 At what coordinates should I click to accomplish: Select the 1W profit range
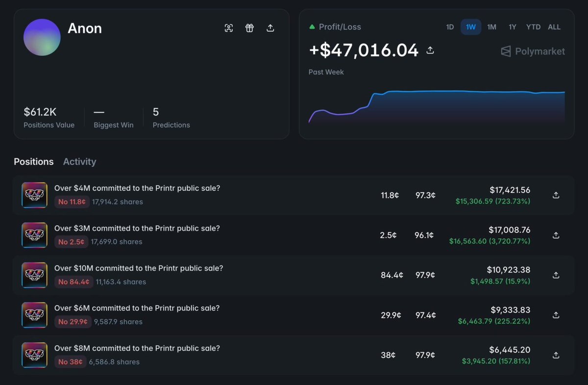pyautogui.click(x=471, y=27)
